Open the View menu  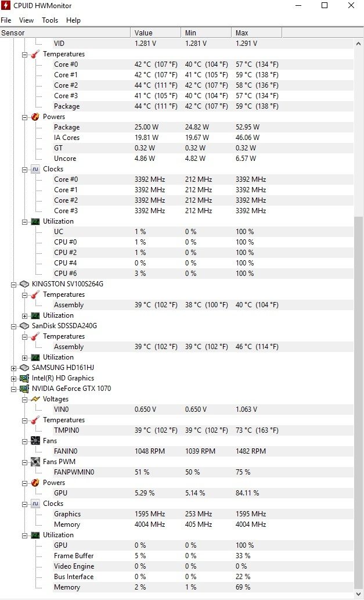point(26,20)
